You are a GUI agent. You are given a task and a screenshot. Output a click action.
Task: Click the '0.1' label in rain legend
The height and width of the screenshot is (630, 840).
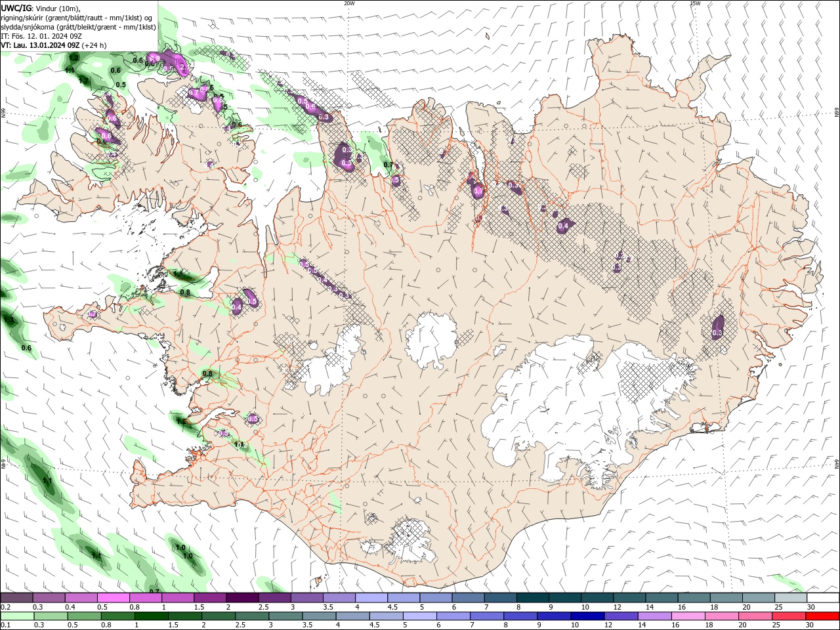click(5, 625)
